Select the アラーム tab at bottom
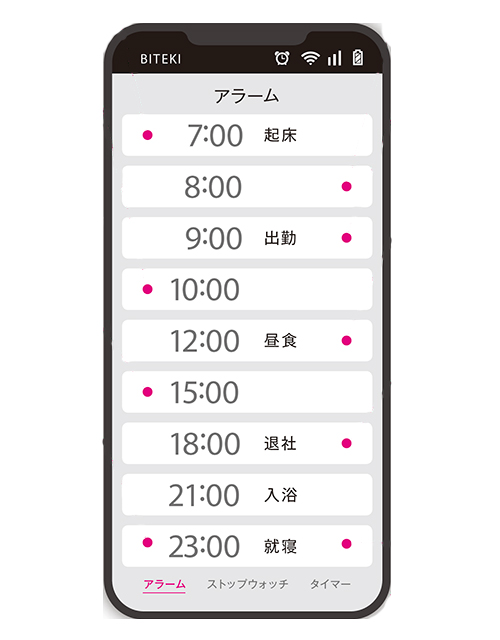500x640 pixels. [x=164, y=584]
